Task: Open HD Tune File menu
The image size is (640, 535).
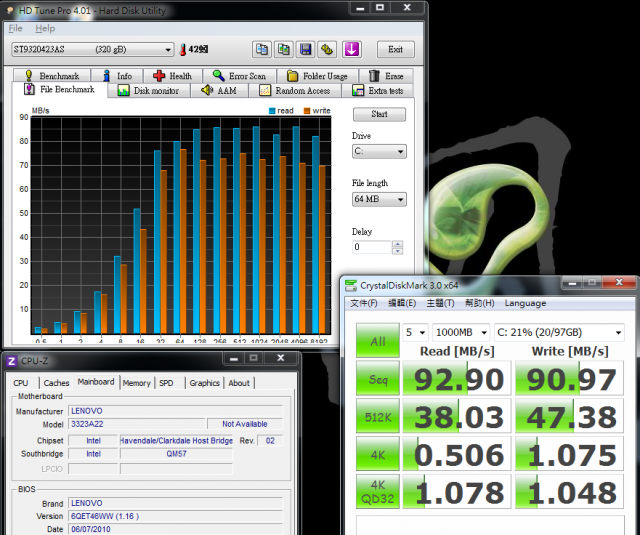Action: (16, 29)
